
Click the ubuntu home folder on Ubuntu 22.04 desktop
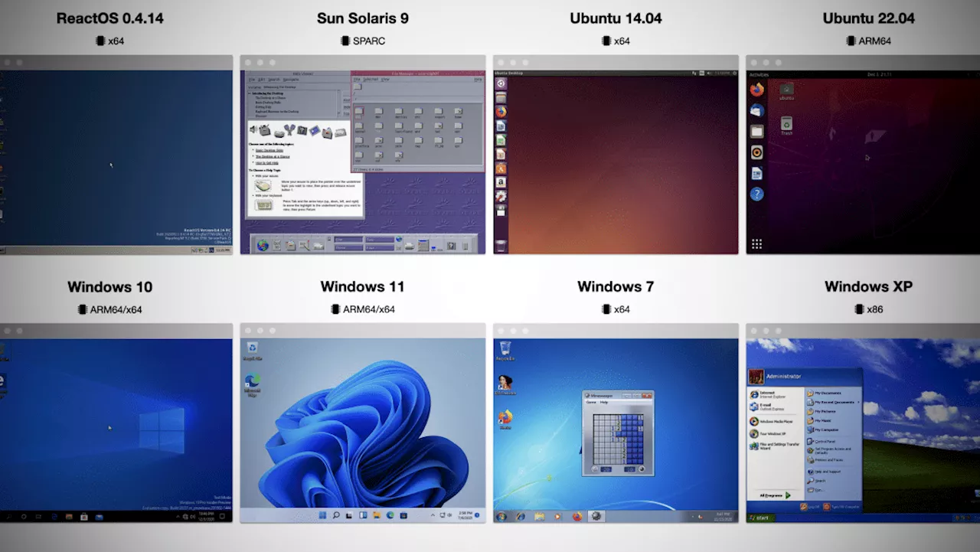point(786,91)
